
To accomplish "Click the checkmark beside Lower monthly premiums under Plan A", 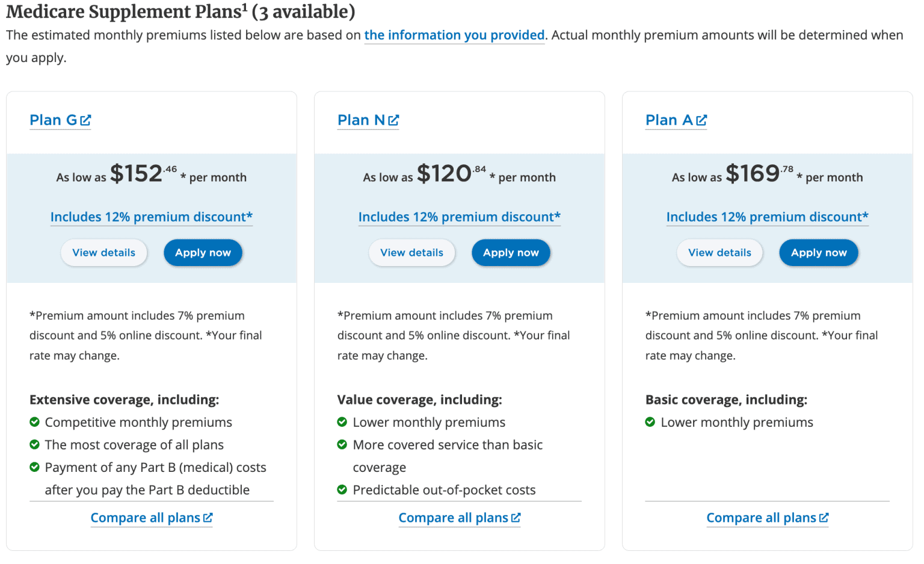I will click(x=650, y=422).
